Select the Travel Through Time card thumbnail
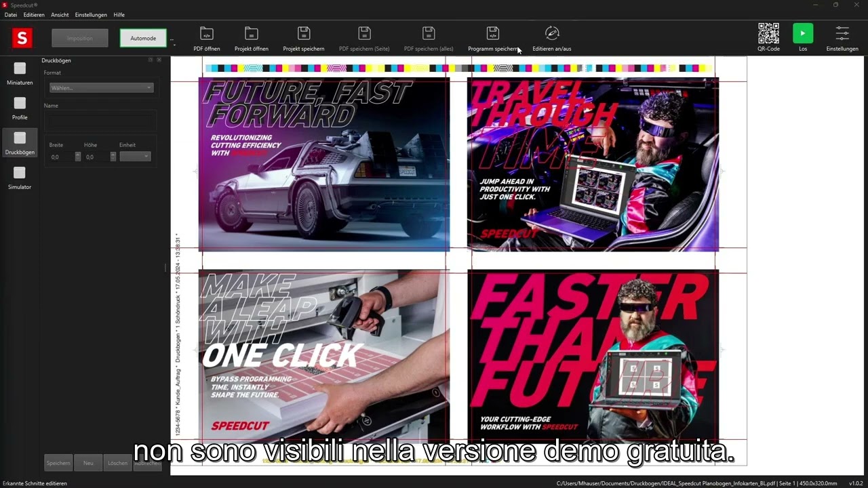868x488 pixels. coord(593,165)
